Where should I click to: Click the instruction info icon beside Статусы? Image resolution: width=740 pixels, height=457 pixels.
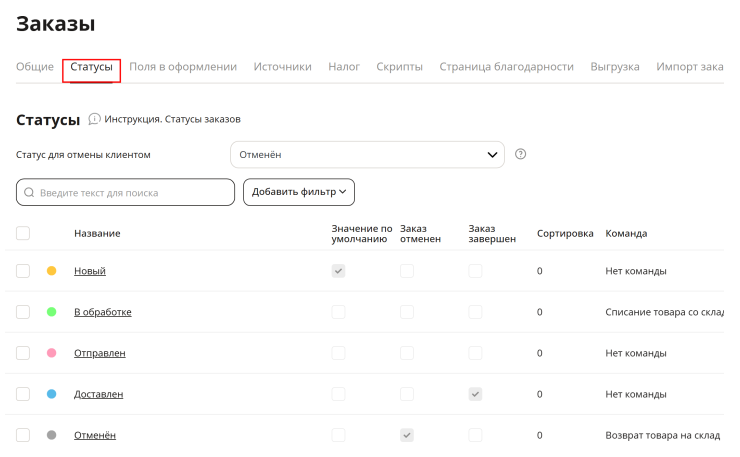(x=94, y=119)
